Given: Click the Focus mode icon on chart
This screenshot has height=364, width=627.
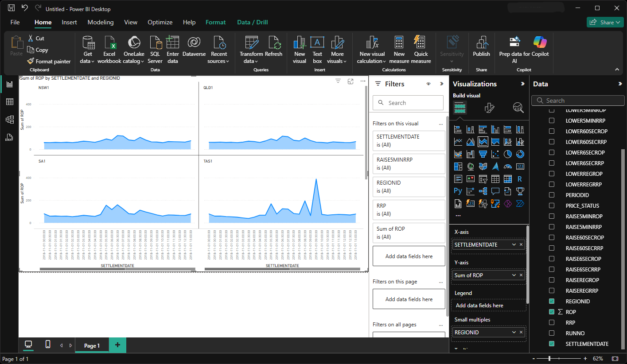Looking at the screenshot, I should (x=350, y=81).
